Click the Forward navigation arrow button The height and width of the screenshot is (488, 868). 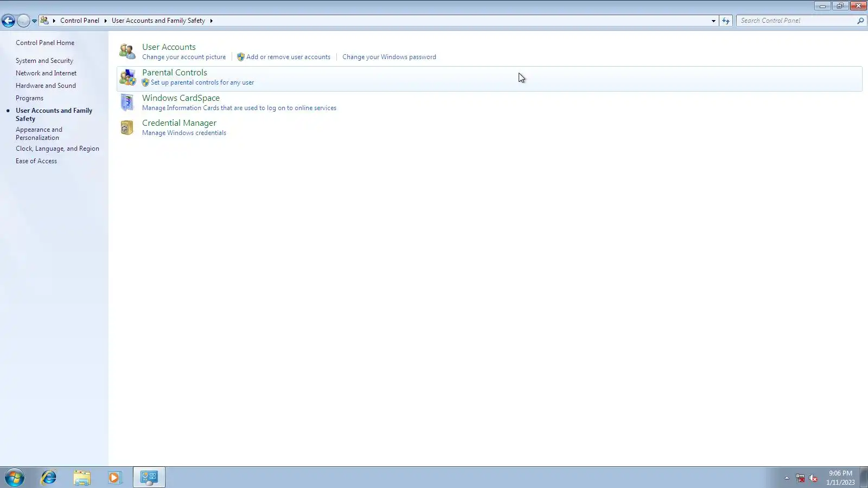[23, 21]
